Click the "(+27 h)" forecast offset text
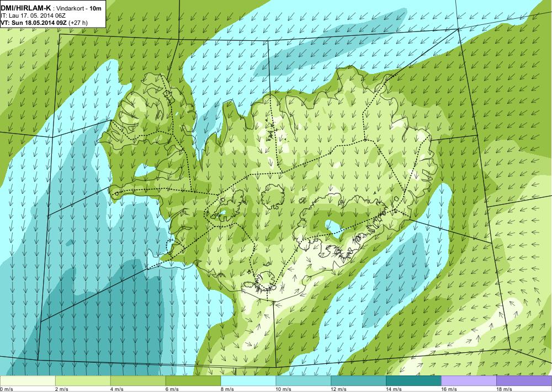Image resolution: width=552 pixels, height=392 pixels. point(78,23)
